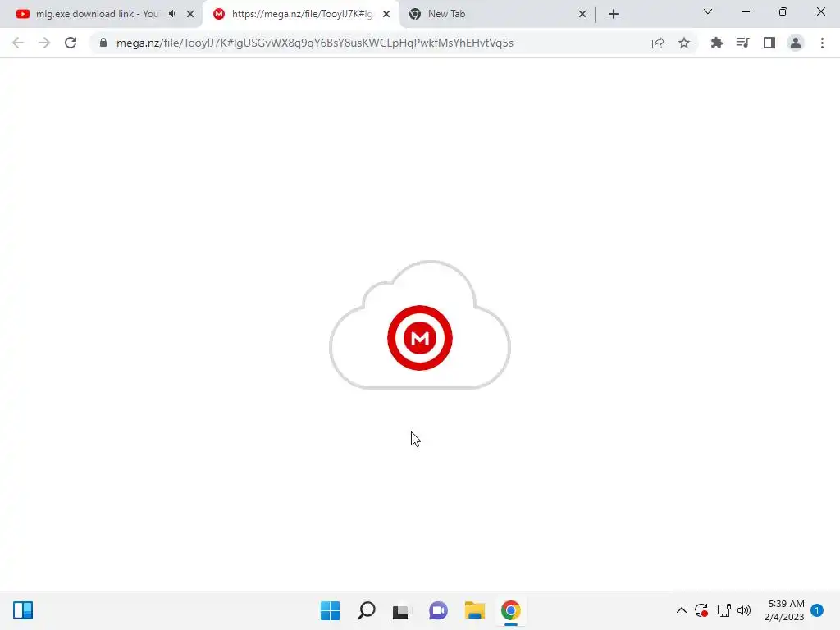The height and width of the screenshot is (630, 840).
Task: Open File Explorer from the taskbar
Action: [x=475, y=610]
